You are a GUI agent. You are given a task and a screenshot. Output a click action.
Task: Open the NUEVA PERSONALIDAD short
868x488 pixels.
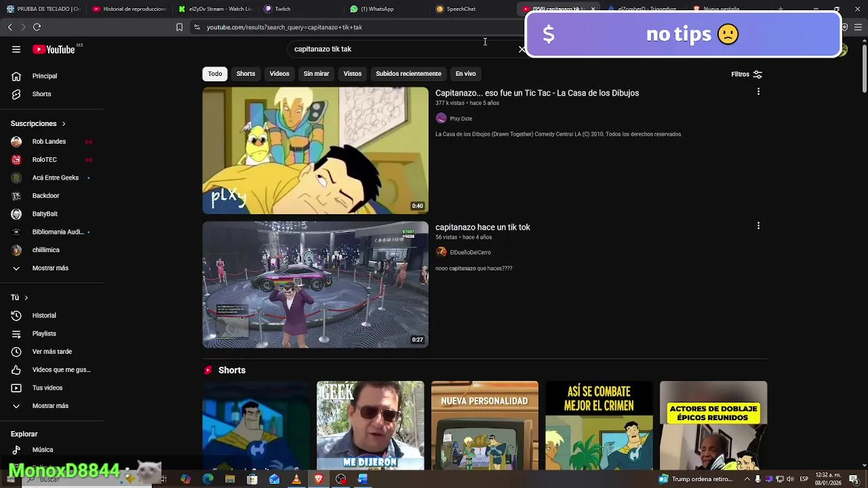[485, 426]
